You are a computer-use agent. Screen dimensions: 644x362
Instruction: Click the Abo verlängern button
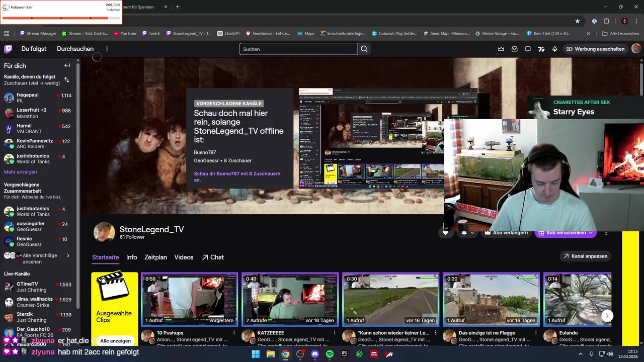coord(506,233)
